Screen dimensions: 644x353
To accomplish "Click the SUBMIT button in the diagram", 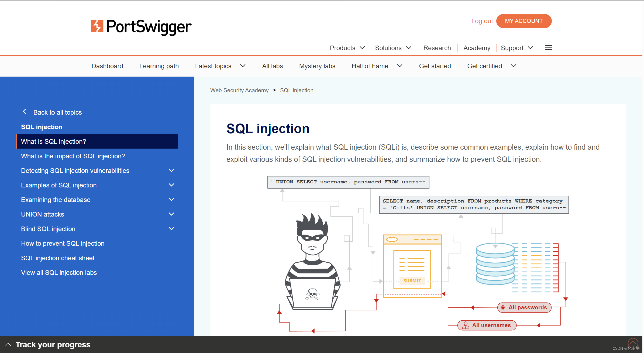I will click(x=412, y=281).
